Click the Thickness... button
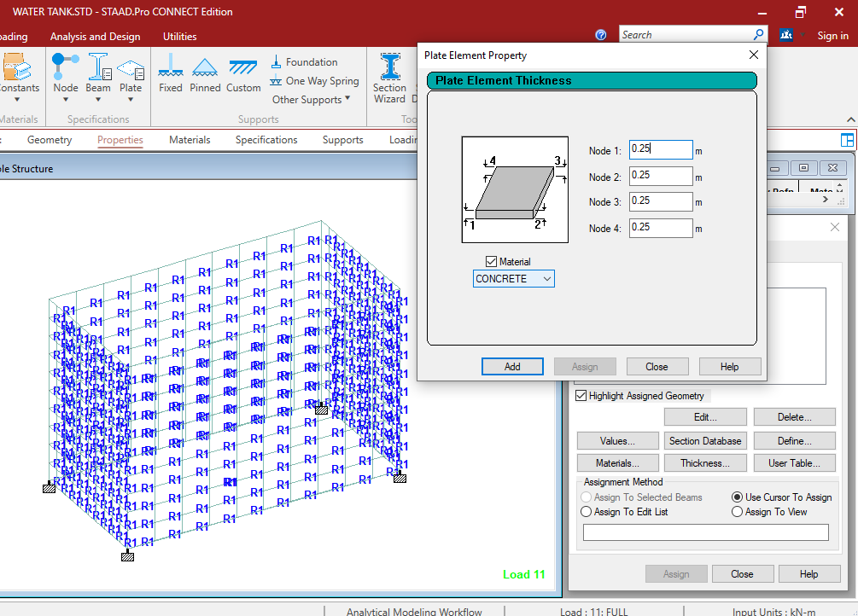 pos(705,463)
